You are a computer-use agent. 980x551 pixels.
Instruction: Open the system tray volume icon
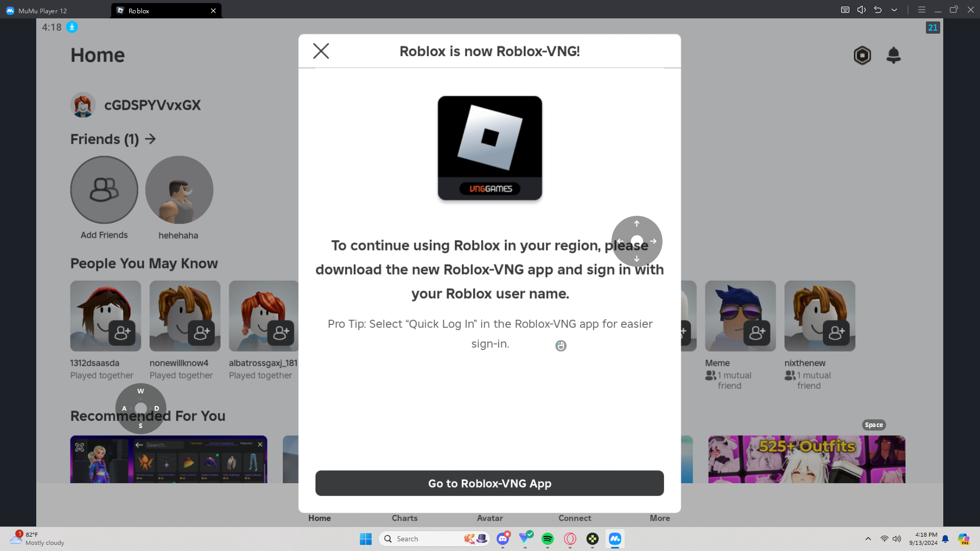point(897,539)
